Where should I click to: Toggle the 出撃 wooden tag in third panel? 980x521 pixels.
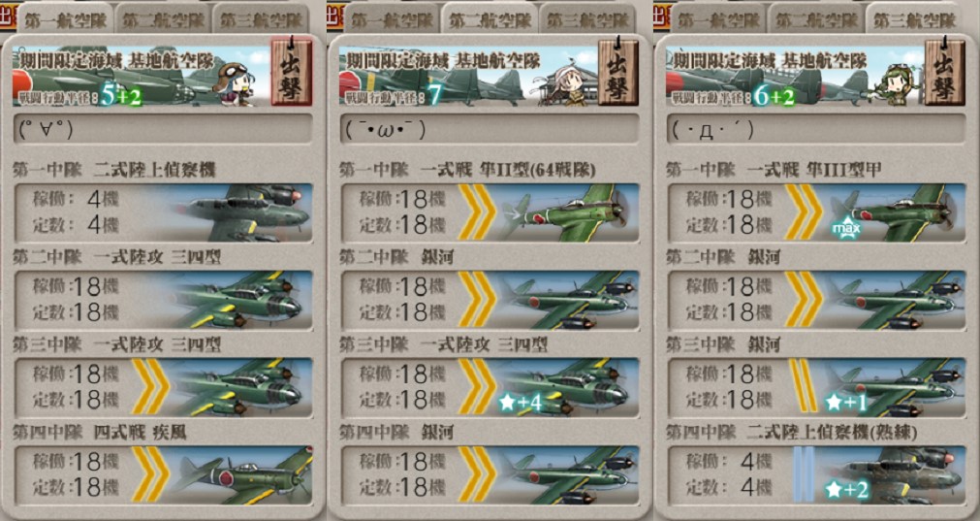[945, 71]
